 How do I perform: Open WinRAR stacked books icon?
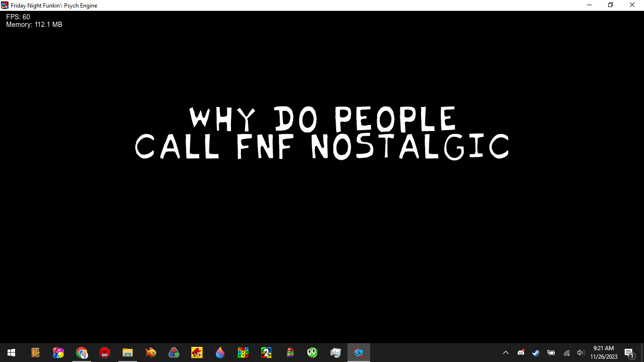(289, 353)
